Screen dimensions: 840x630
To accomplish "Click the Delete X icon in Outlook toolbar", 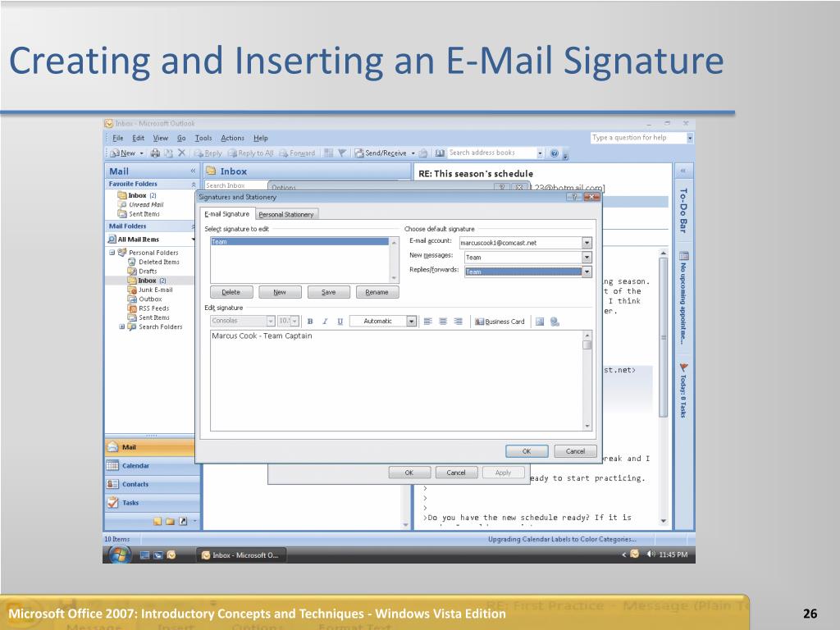I will tap(181, 153).
